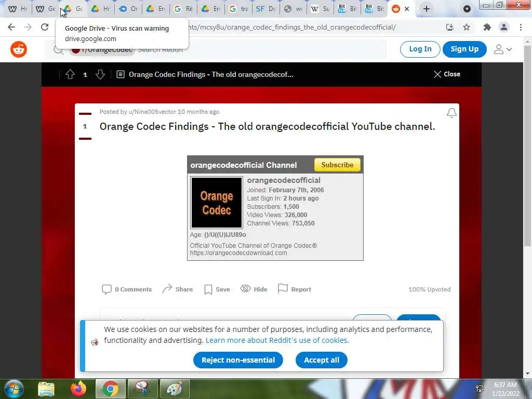Bookmark this page with the star icon
532x399 pixels.
(x=467, y=27)
